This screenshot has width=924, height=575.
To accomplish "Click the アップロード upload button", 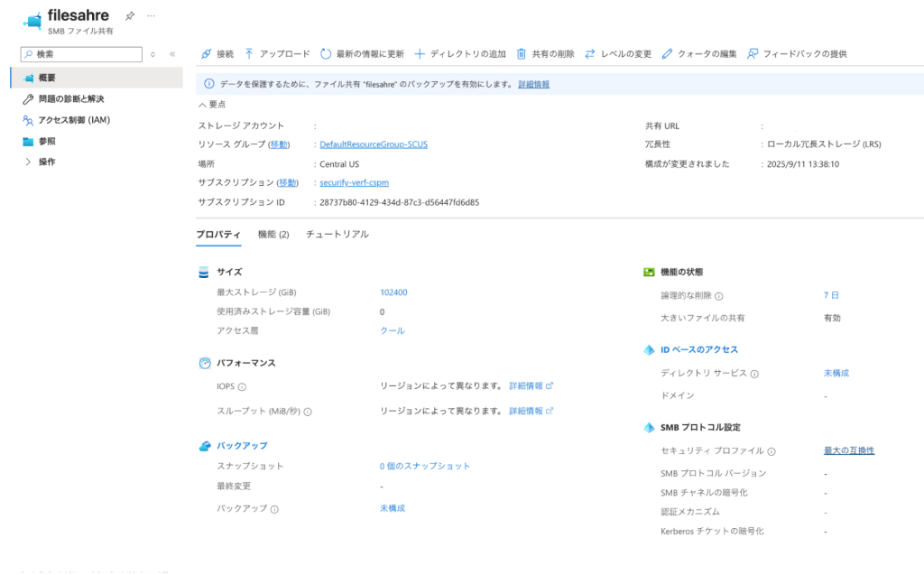I will [x=277, y=54].
